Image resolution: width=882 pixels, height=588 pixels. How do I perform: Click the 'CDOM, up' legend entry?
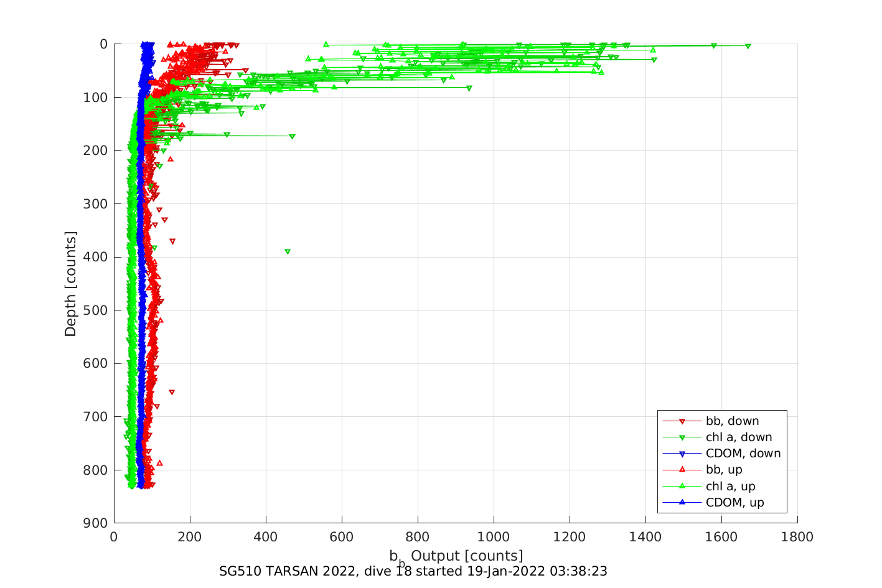tap(713, 503)
